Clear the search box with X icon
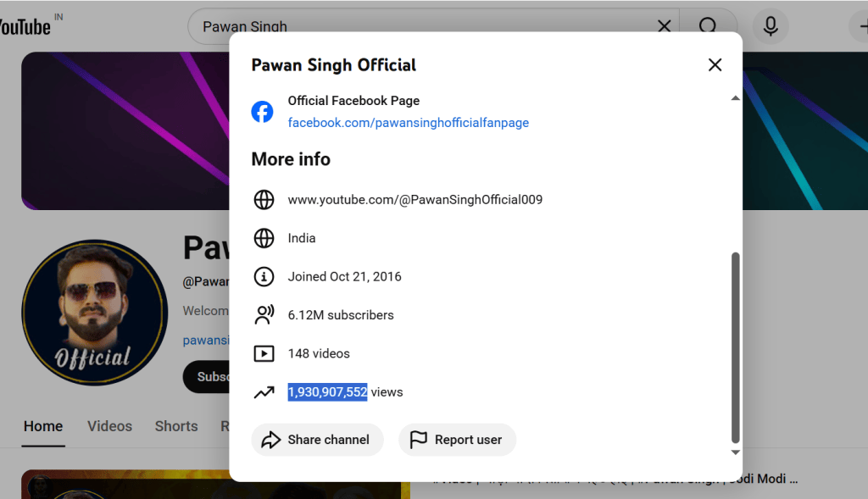The image size is (868, 499). coord(664,26)
